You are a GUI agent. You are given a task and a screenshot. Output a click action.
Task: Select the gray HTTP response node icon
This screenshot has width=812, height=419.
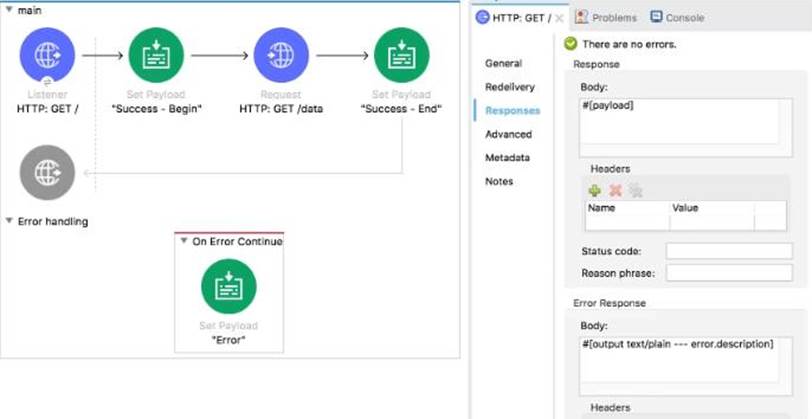pyautogui.click(x=47, y=172)
